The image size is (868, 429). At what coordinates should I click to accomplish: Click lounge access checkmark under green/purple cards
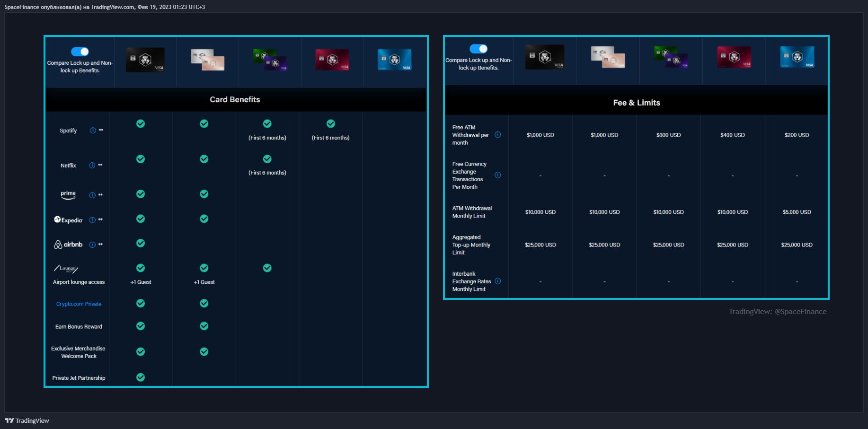pos(267,268)
